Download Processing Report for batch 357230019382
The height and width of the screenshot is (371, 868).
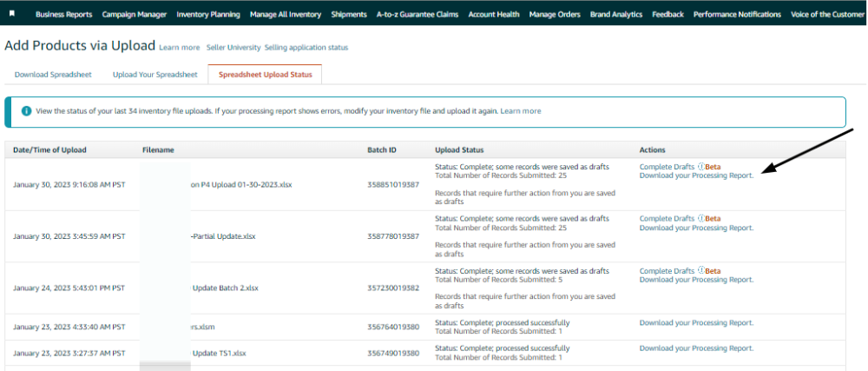pos(696,280)
